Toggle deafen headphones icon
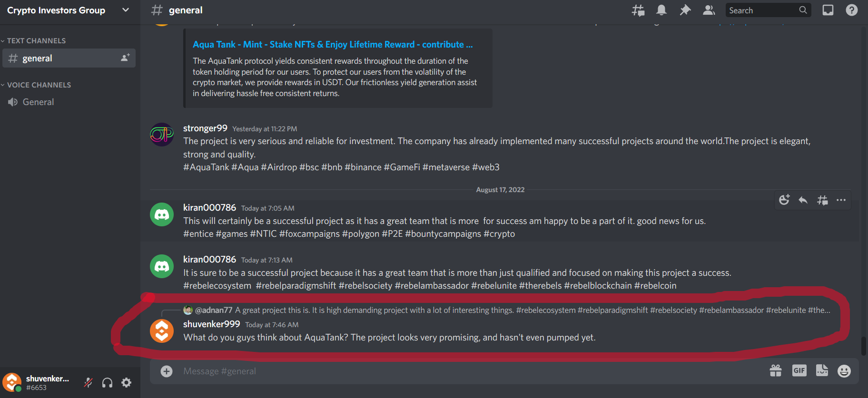Viewport: 868px width, 398px height. [108, 382]
